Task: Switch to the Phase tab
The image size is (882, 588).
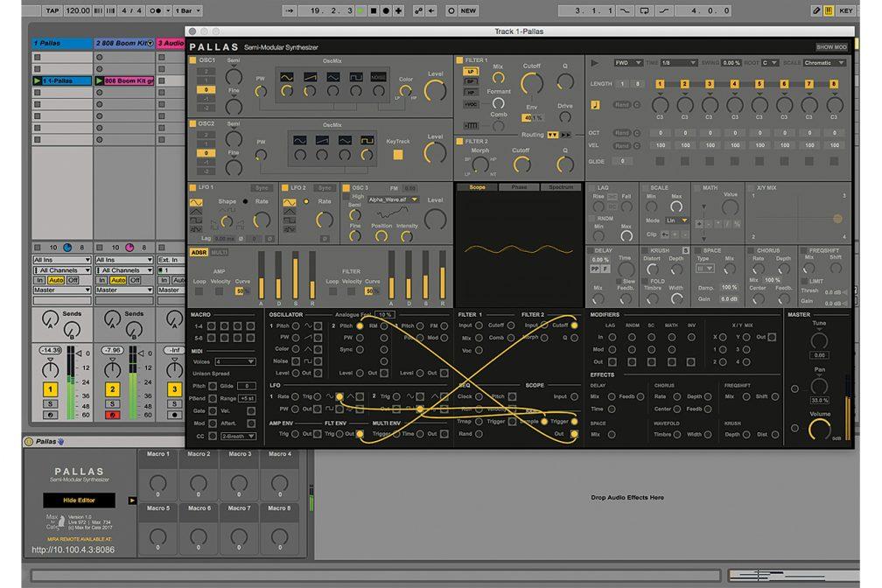Action: pos(519,187)
